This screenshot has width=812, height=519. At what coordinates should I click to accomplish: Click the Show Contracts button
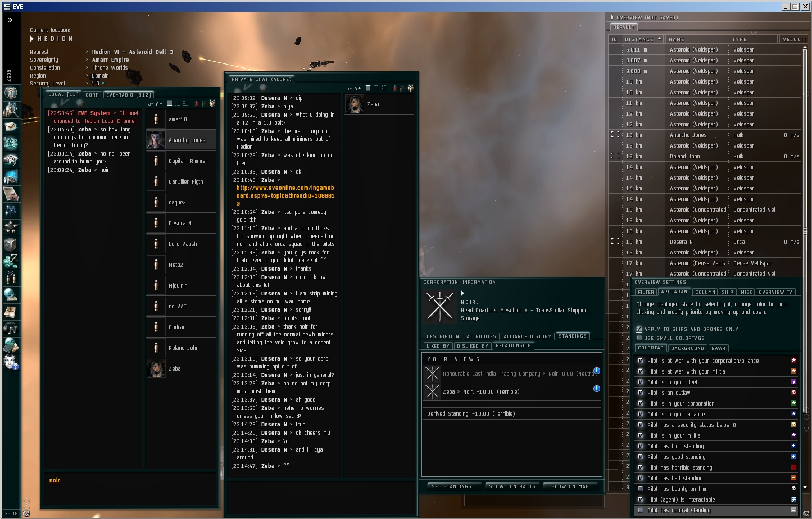coord(512,486)
